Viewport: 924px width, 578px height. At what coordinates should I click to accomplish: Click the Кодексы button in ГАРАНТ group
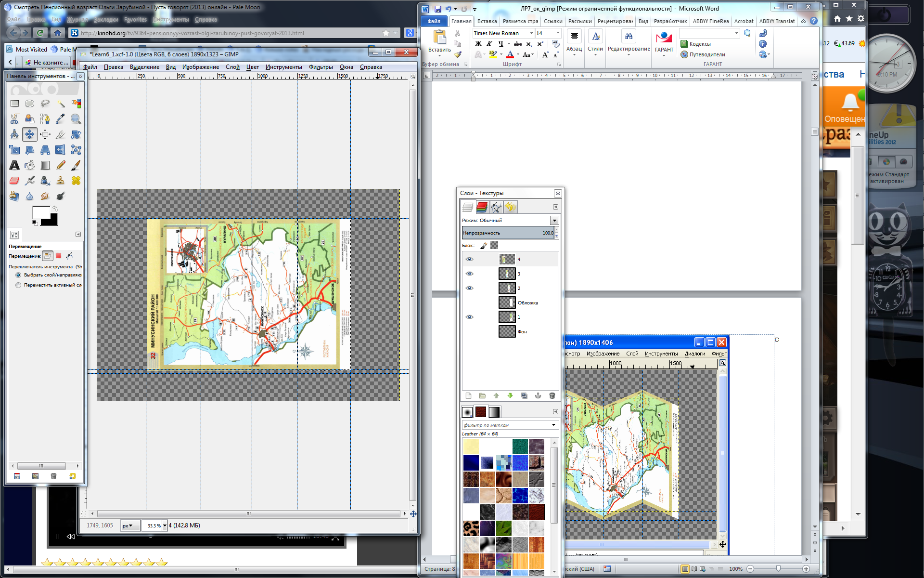[695, 44]
